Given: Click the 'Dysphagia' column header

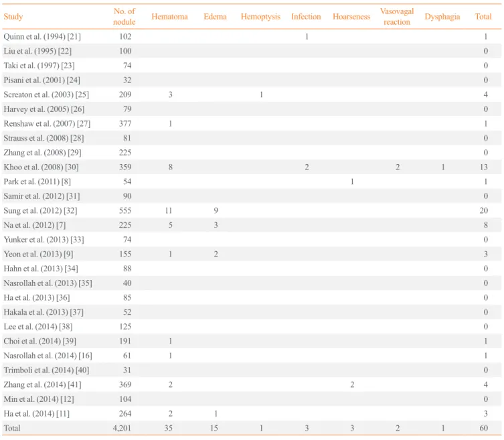Looking at the screenshot, I should [x=442, y=17].
